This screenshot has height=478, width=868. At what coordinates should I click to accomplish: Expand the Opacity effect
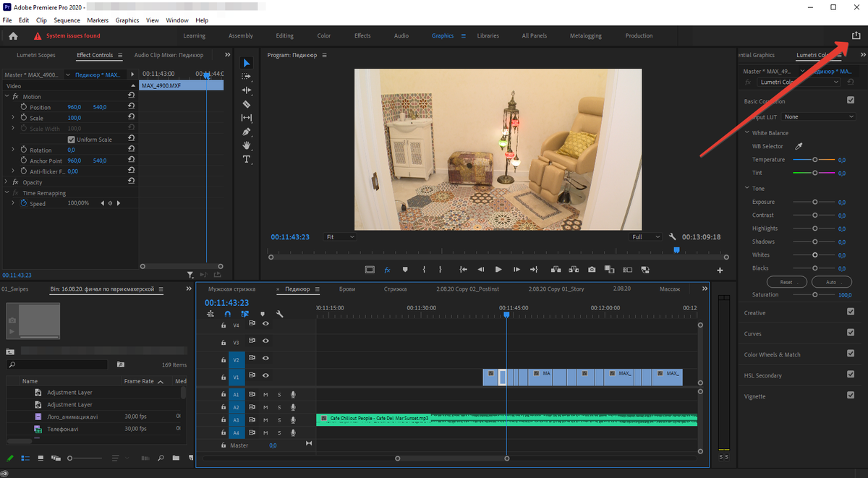click(7, 182)
